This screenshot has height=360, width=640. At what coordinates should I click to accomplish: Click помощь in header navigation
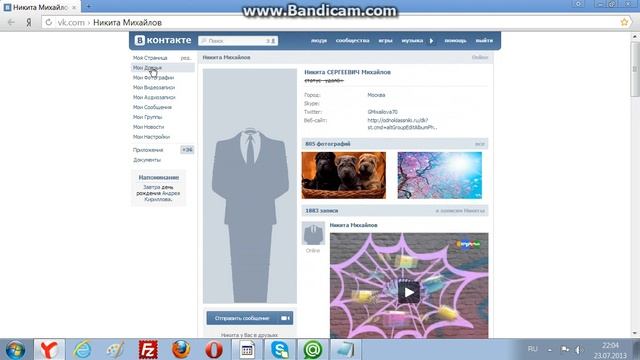455,40
